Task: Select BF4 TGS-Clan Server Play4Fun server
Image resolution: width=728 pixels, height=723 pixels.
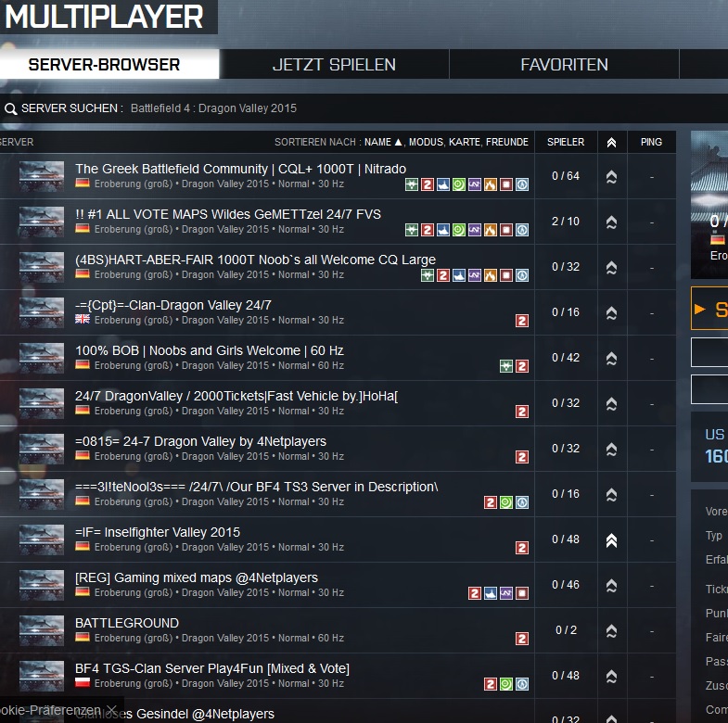Action: click(212, 668)
